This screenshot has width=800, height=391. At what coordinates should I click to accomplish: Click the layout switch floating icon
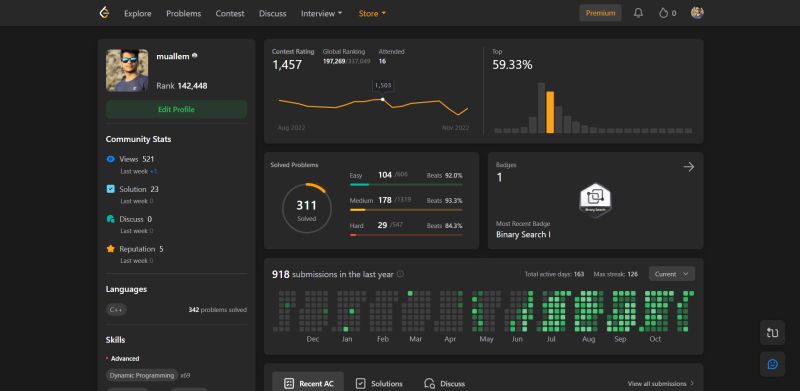pos(772,333)
